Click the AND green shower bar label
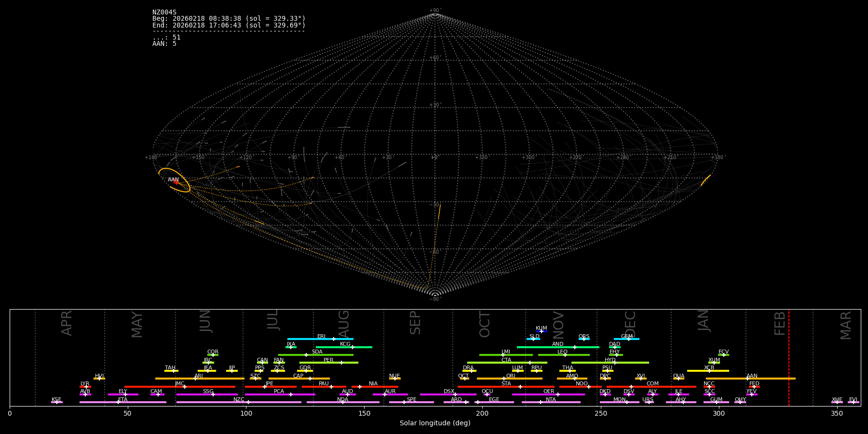The image size is (868, 434). click(x=558, y=344)
